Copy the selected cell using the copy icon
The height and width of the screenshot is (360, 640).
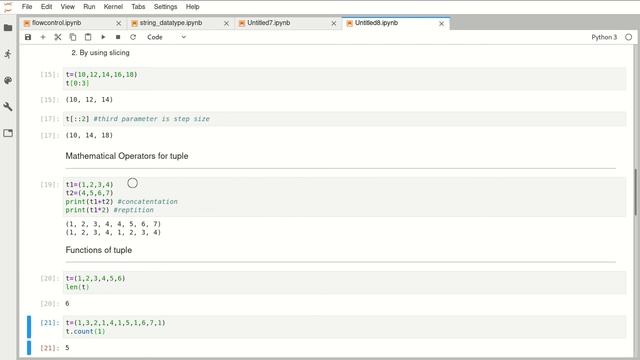point(73,37)
